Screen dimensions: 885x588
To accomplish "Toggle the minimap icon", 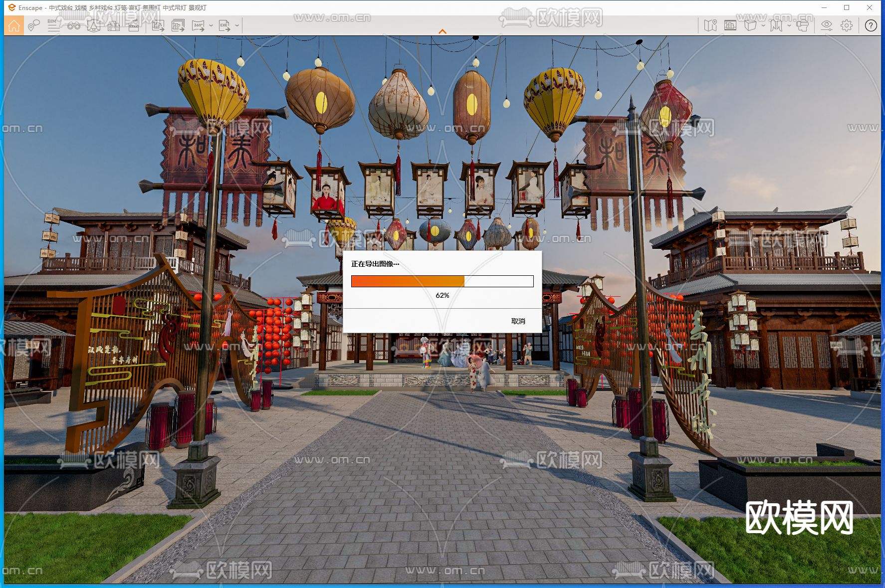I will coord(710,25).
